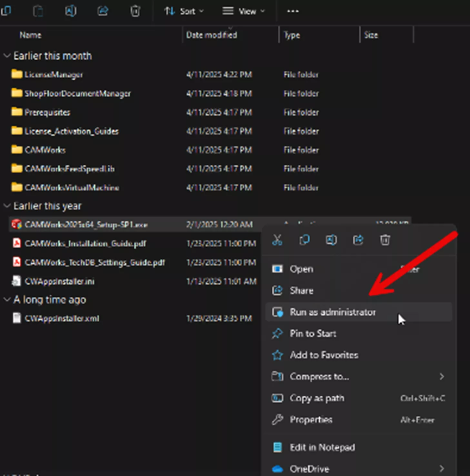Image resolution: width=470 pixels, height=476 pixels.
Task: Click the Compress to submenu arrow
Action: (x=442, y=377)
